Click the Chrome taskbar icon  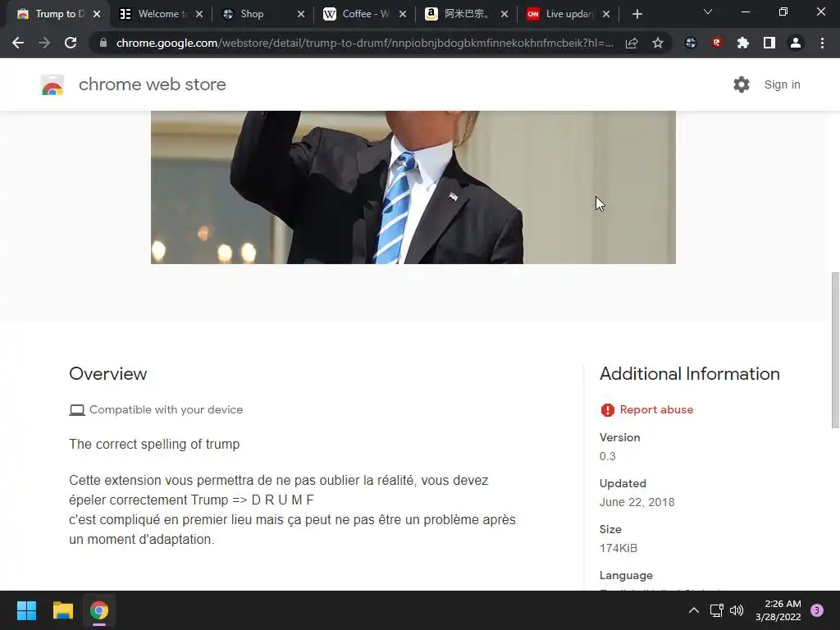99,610
